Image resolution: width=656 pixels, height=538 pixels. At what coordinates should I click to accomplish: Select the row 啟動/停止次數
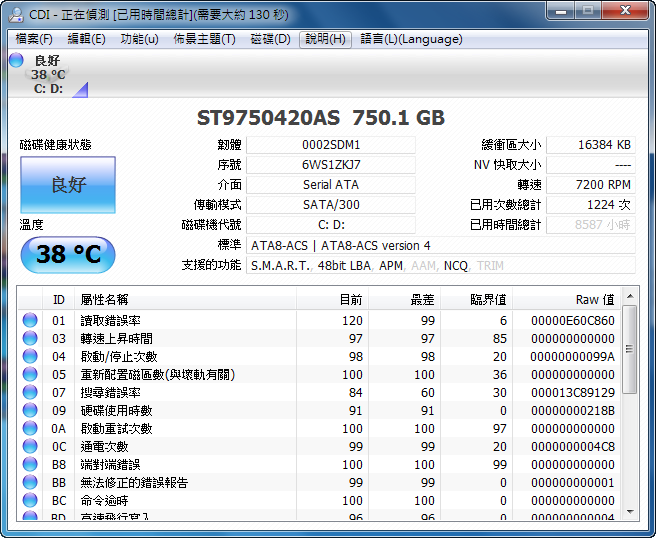319,356
